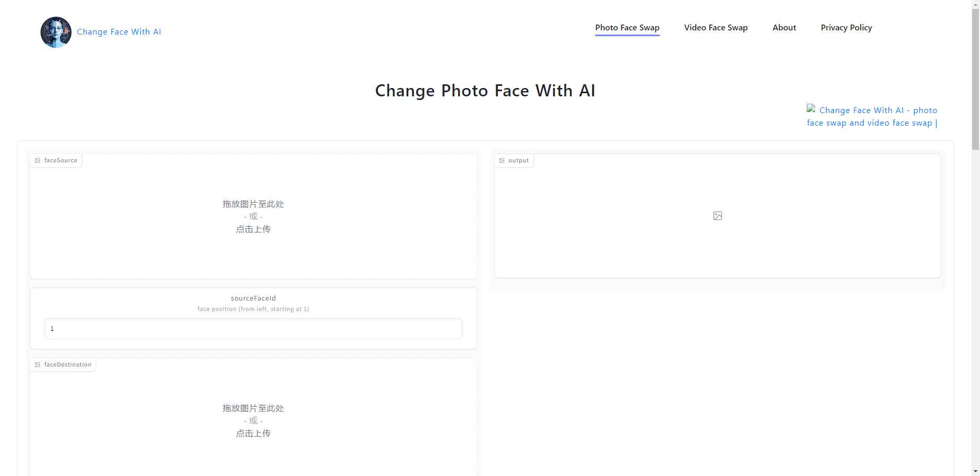Screen dimensions: 980x476
Task: Select the Photo Face Swap nav item
Action: coord(627,27)
